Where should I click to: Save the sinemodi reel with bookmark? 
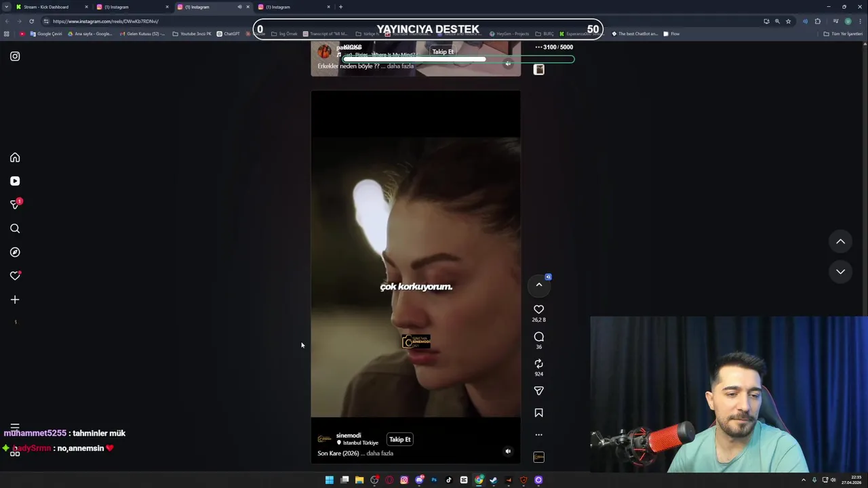539,413
